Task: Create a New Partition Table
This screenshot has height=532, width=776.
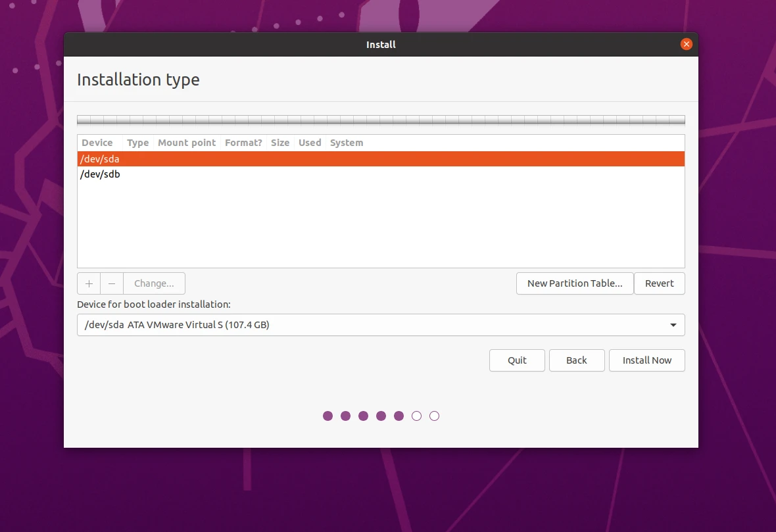Action: 574,283
